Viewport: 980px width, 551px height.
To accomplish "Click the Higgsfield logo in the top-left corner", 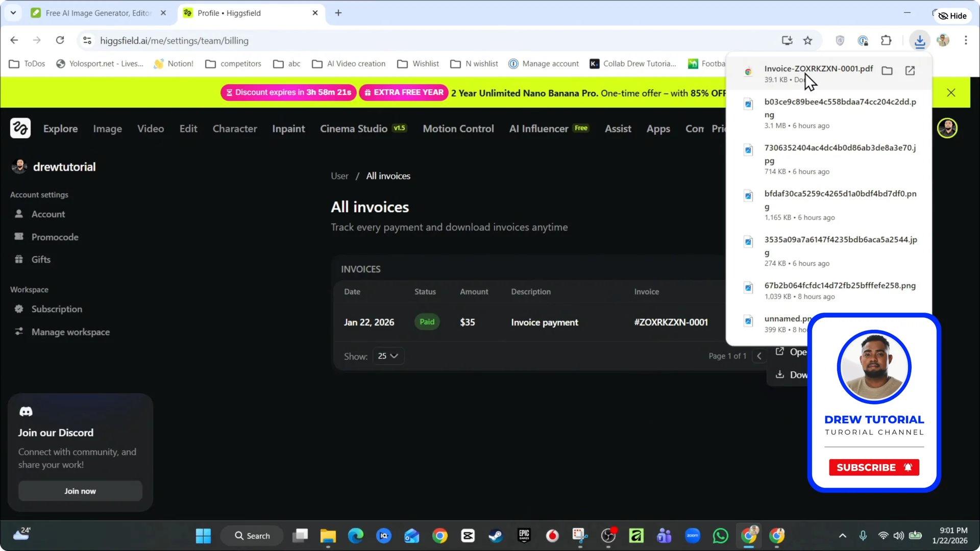I will point(20,128).
